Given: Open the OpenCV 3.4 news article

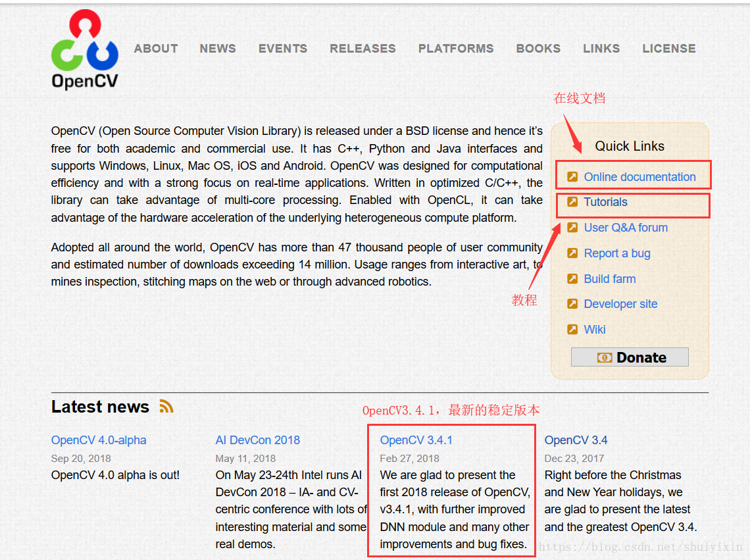Looking at the screenshot, I should 576,440.
